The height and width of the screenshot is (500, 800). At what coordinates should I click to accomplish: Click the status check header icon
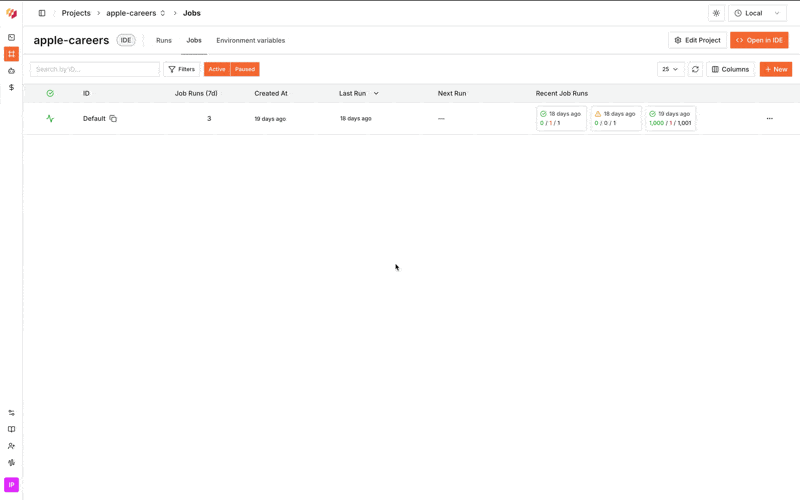point(50,93)
